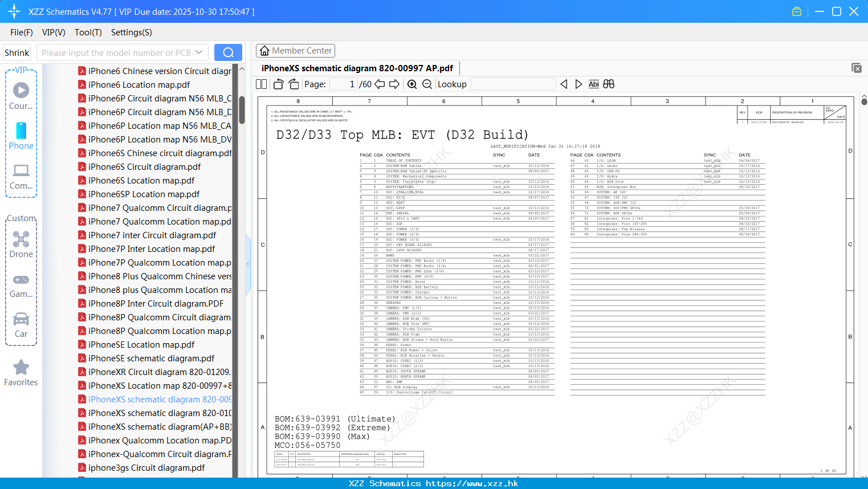Click the blue search button
The image size is (868, 489).
(228, 52)
